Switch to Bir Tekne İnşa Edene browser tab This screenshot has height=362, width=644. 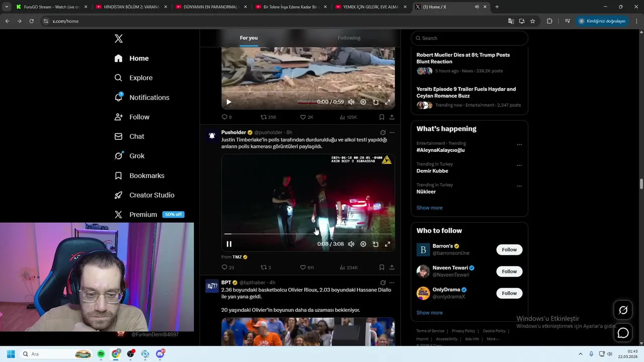click(291, 7)
